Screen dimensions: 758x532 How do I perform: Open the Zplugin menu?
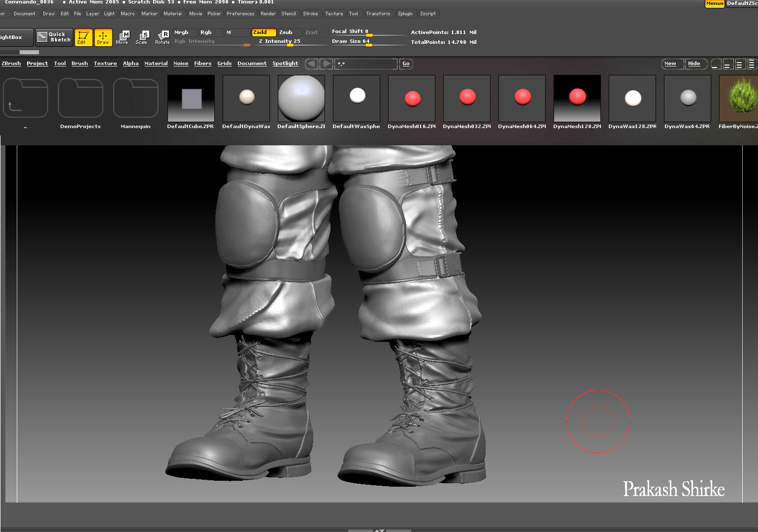point(405,14)
